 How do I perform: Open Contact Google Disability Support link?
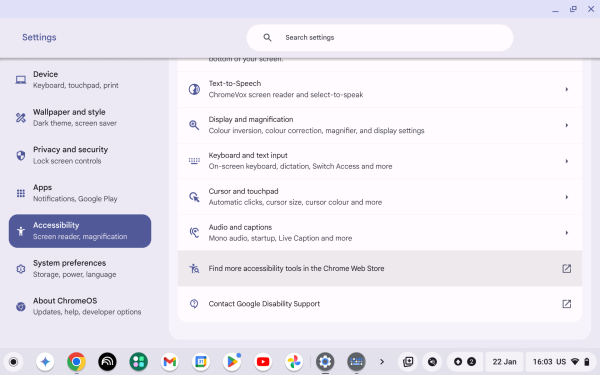(380, 304)
